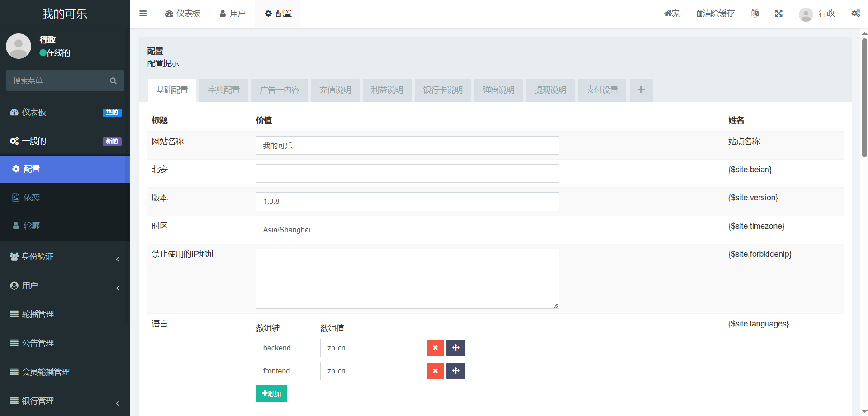Click the 北安 input field
Screen dimensions: 868x416
click(407, 174)
